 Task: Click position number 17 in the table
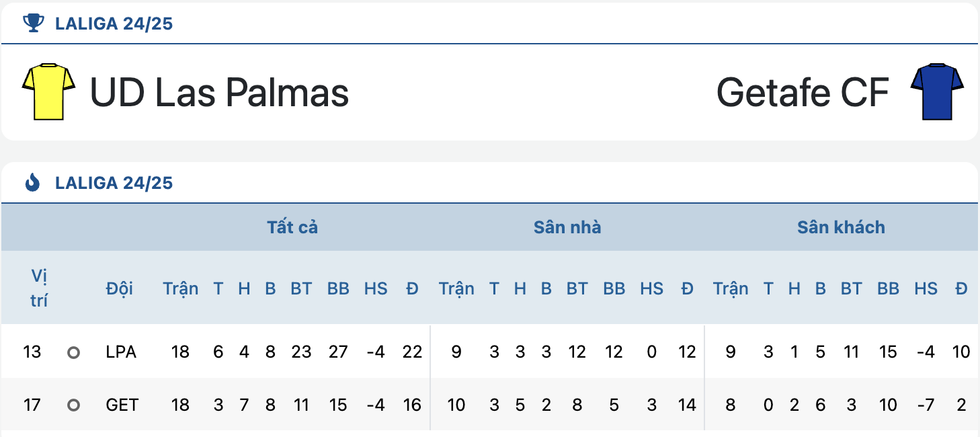coord(32,405)
